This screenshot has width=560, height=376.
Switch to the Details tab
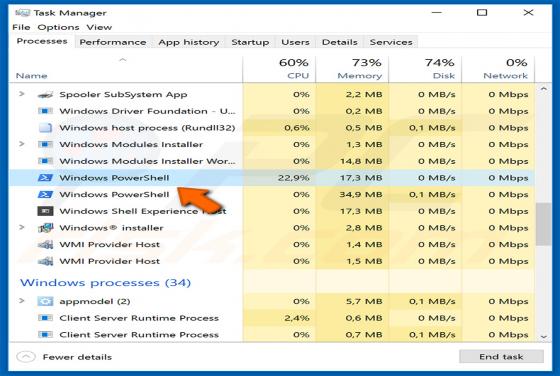click(x=340, y=42)
